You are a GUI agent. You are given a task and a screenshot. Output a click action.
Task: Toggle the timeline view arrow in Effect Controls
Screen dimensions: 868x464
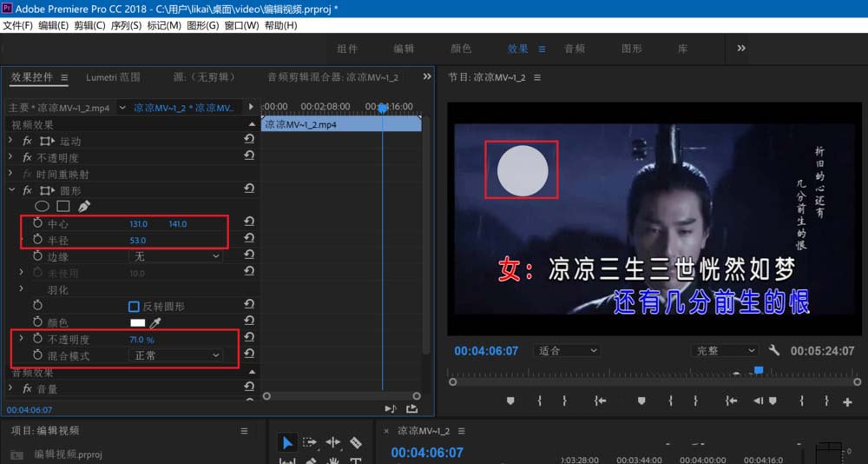click(252, 106)
